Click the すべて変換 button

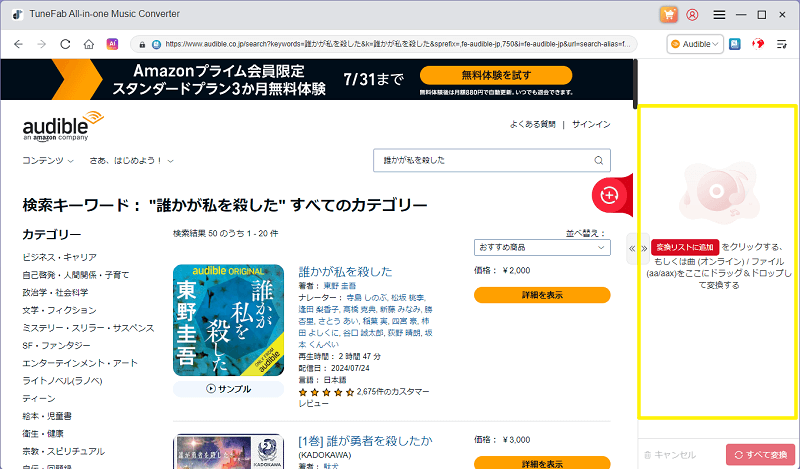pos(760,454)
